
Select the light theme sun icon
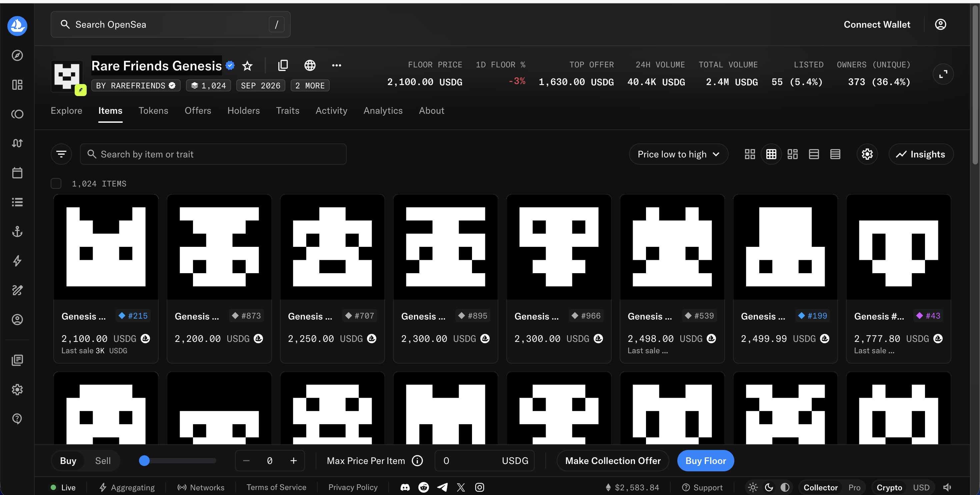(x=753, y=487)
